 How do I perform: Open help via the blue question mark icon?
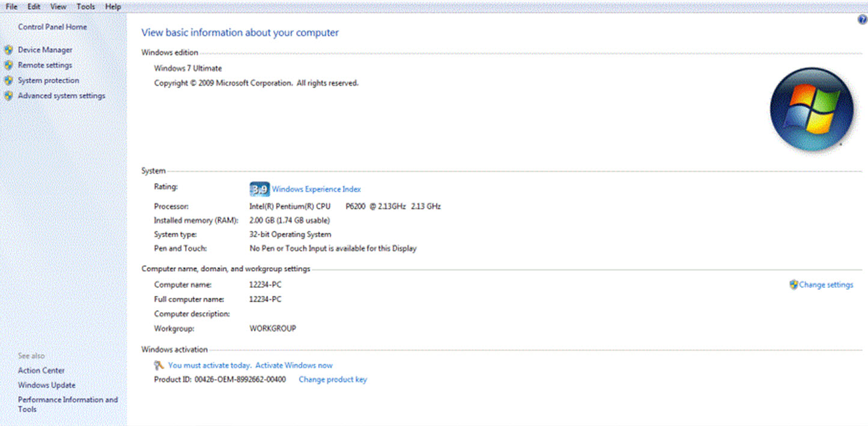pos(863,20)
